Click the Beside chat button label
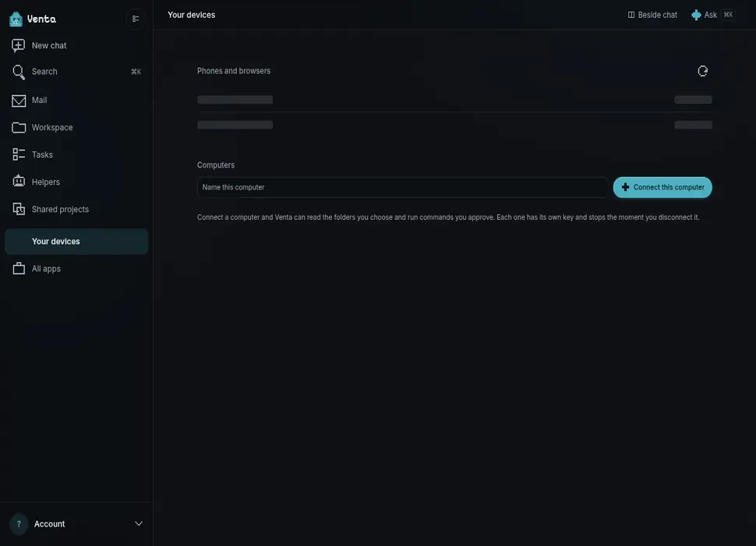This screenshot has width=756, height=546. [657, 15]
